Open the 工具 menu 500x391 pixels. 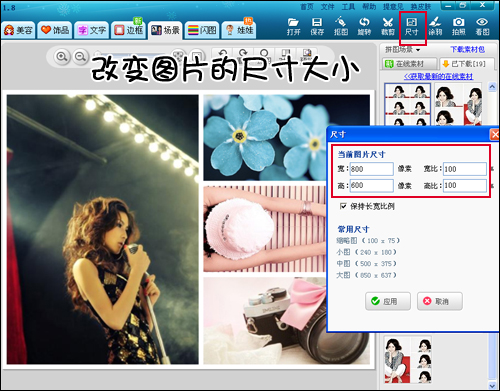(x=348, y=7)
